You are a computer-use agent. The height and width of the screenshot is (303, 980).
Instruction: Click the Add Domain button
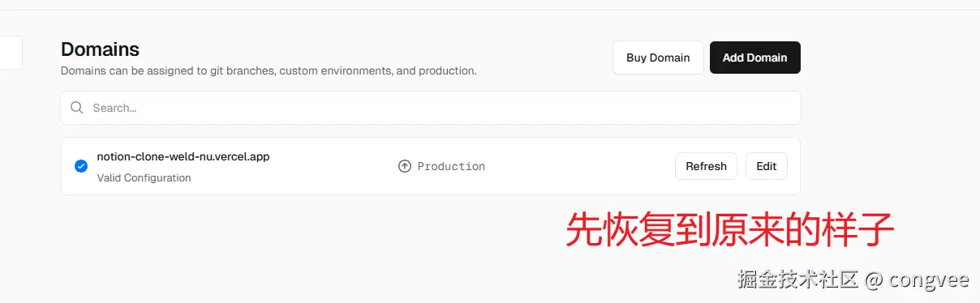click(x=754, y=58)
